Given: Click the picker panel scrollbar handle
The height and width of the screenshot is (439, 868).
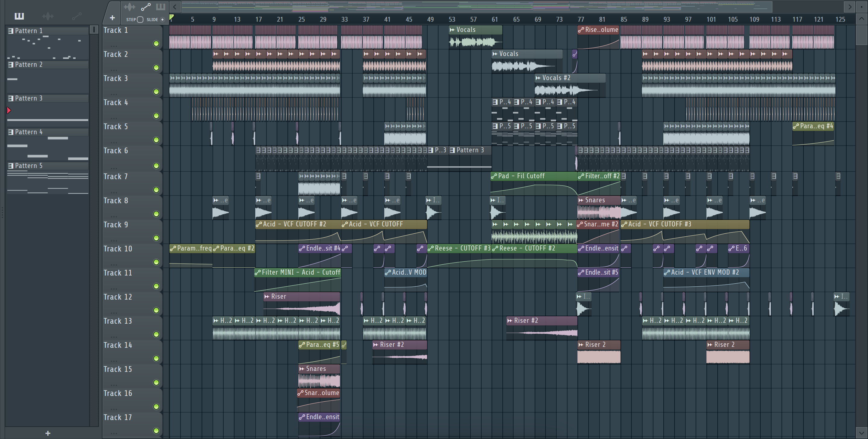Looking at the screenshot, I should [x=94, y=30].
